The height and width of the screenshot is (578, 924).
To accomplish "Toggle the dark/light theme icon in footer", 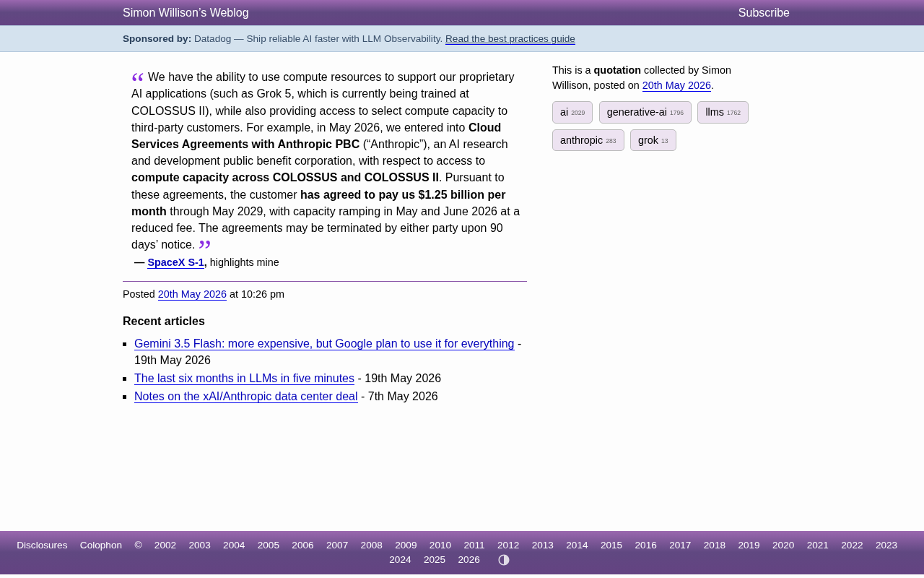I will tap(504, 560).
